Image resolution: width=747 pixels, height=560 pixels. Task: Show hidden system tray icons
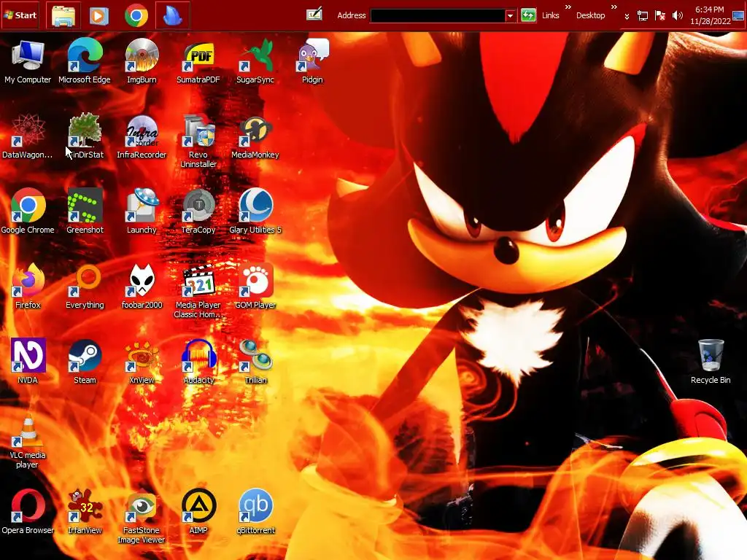click(x=627, y=16)
